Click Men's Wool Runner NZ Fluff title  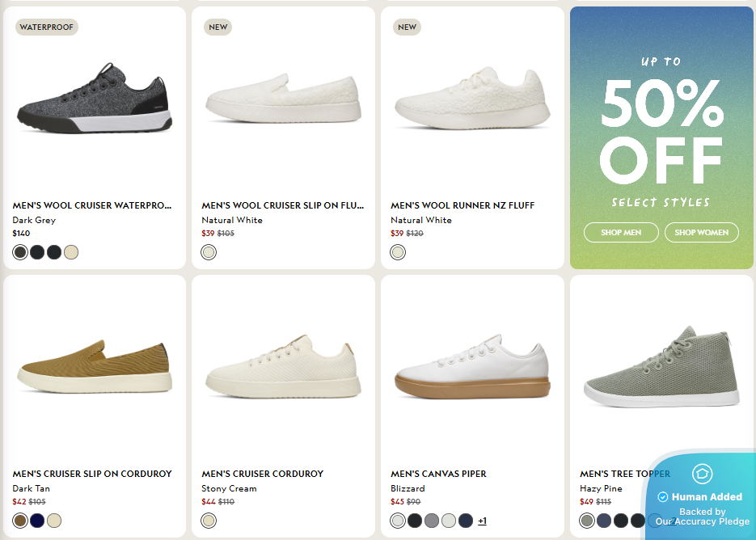coord(462,205)
